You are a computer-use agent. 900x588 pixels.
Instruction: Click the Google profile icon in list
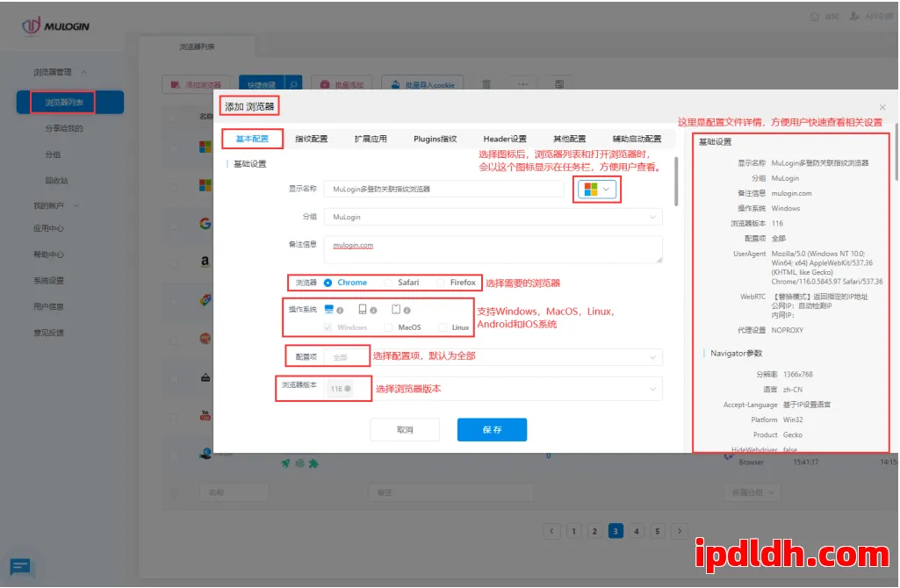(x=205, y=224)
